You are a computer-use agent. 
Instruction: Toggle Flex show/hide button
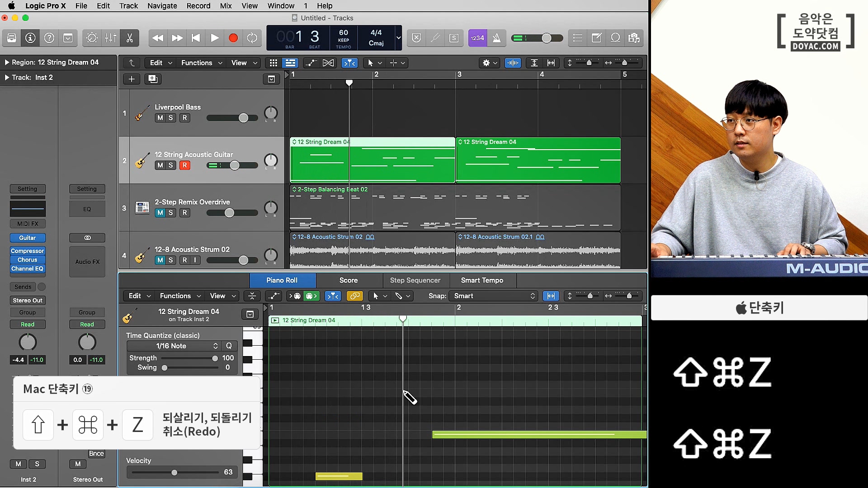click(x=329, y=63)
